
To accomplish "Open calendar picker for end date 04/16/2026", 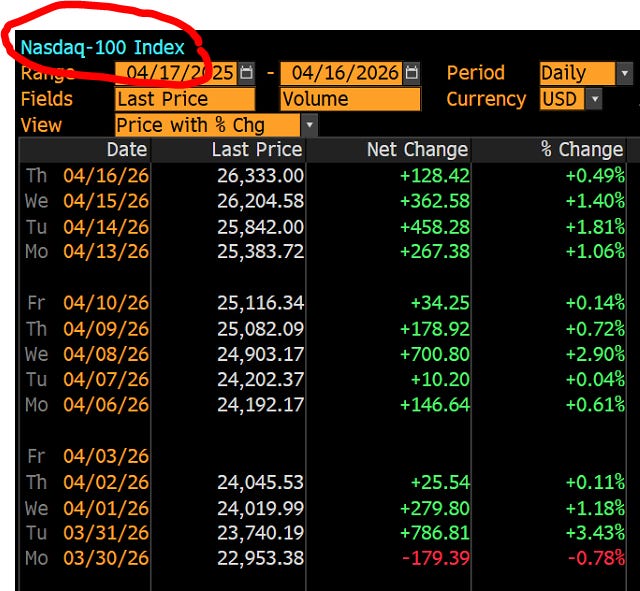I will click(412, 73).
